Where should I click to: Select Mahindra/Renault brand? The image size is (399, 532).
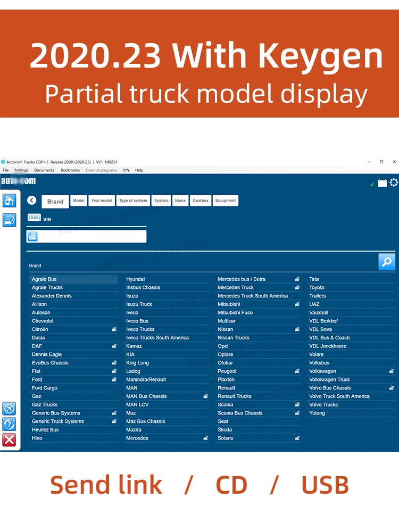tap(167, 379)
